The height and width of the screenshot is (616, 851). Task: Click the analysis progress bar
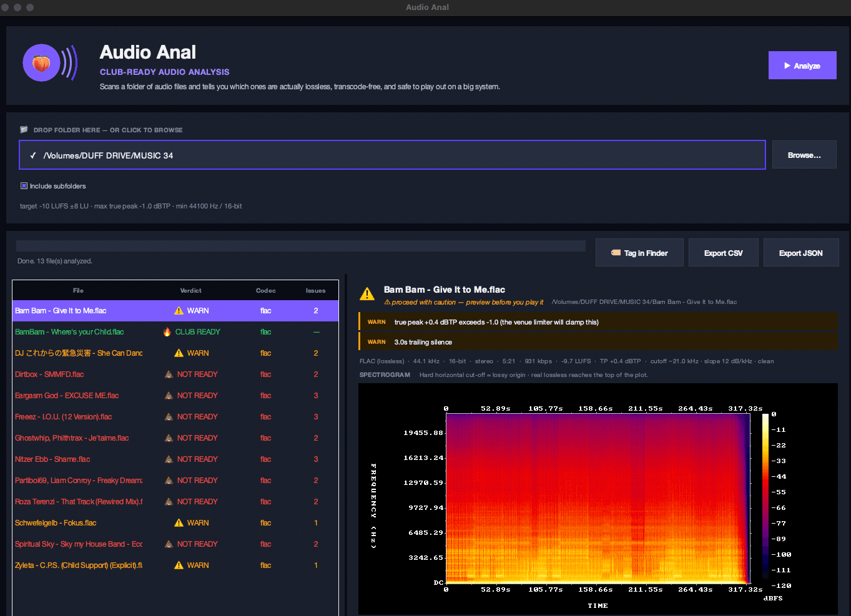[301, 246]
